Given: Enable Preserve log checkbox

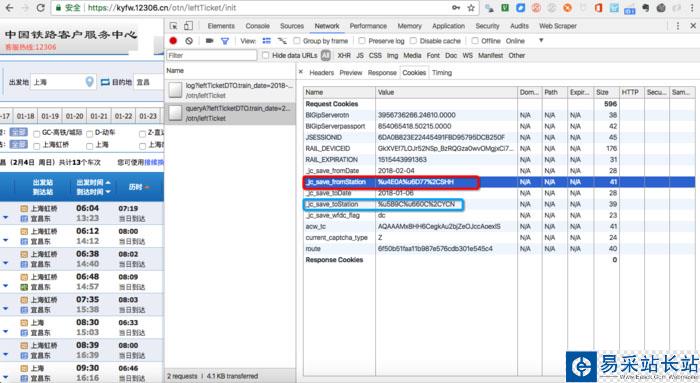Looking at the screenshot, I should [362, 41].
